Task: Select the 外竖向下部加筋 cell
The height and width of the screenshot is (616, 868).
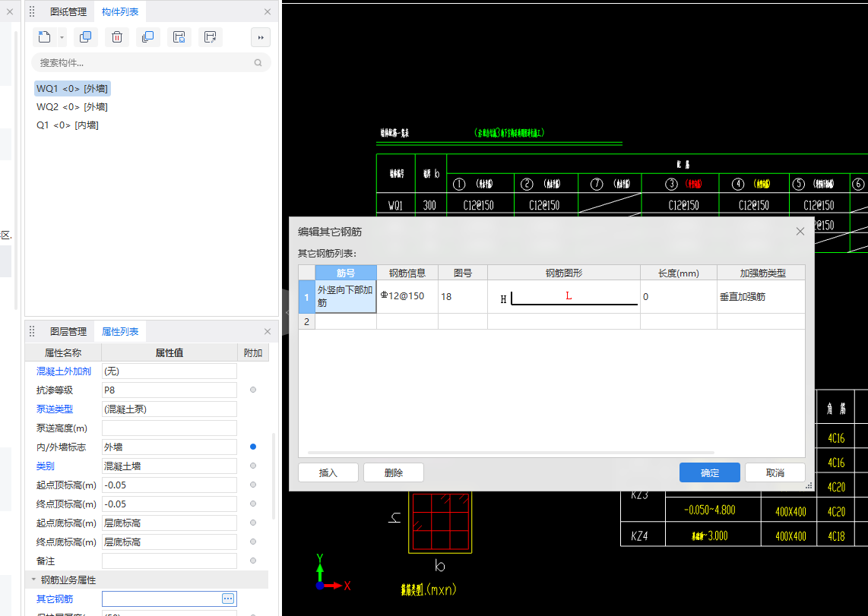Action: tap(346, 296)
